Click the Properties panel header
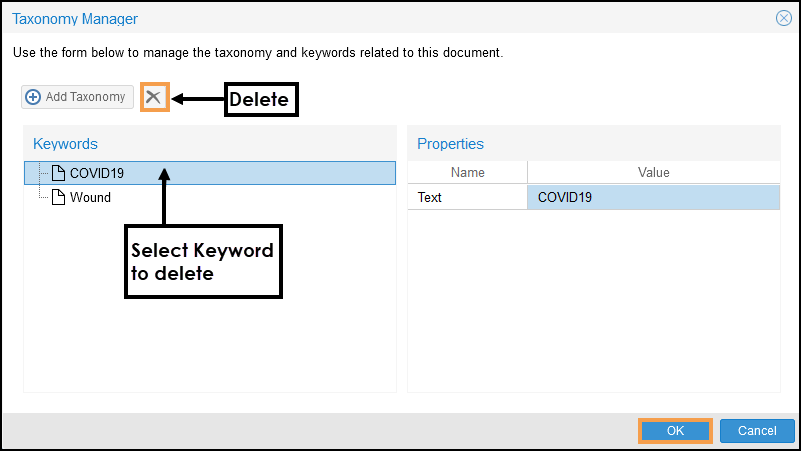This screenshot has height=451, width=801. (x=450, y=144)
